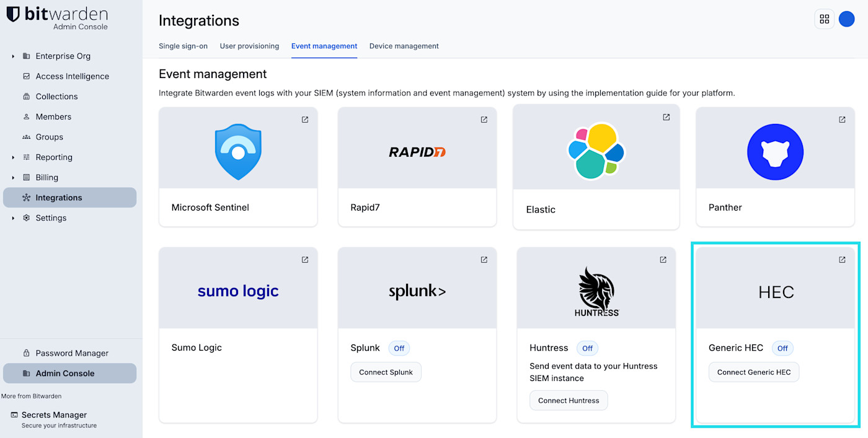The image size is (868, 438).
Task: Click the Microsoft Sentinel shield logo
Action: 238,152
